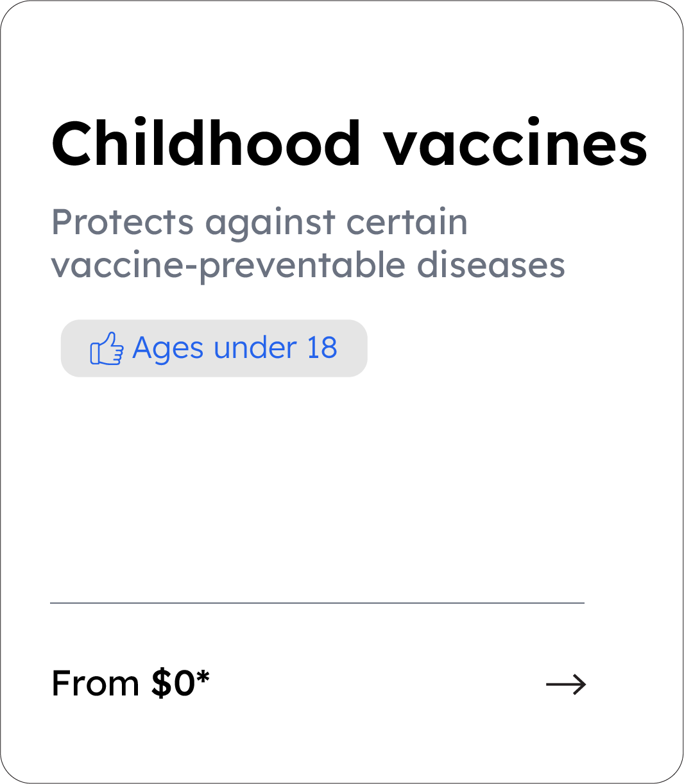The height and width of the screenshot is (784, 684).
Task: Click the word "diseases" in the description
Action: point(491,265)
